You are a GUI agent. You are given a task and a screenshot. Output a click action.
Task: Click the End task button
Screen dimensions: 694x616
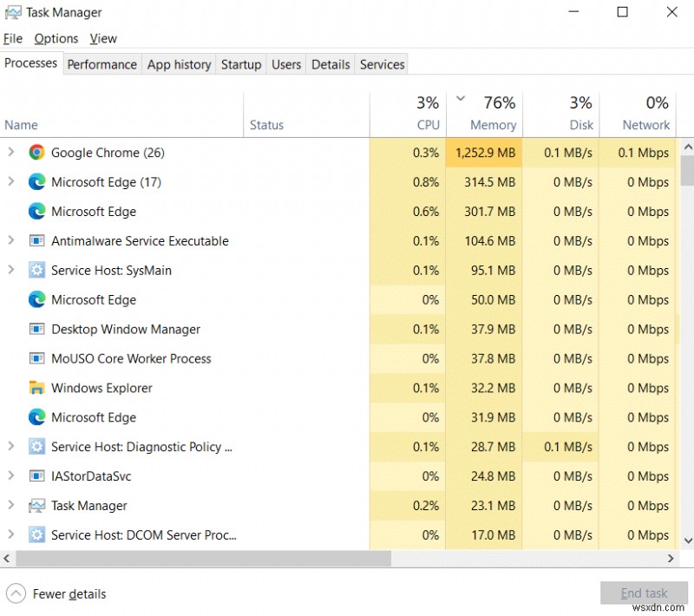click(x=644, y=593)
